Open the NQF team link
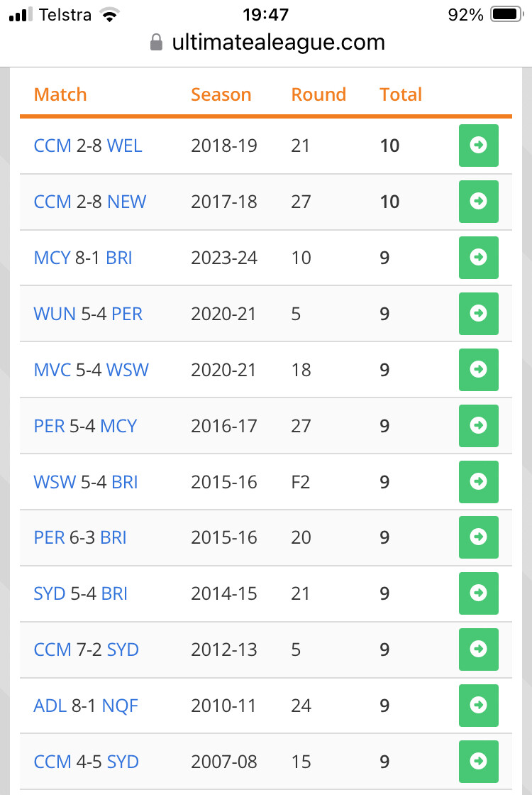Viewport: 532px width, 795px height. coord(120,706)
